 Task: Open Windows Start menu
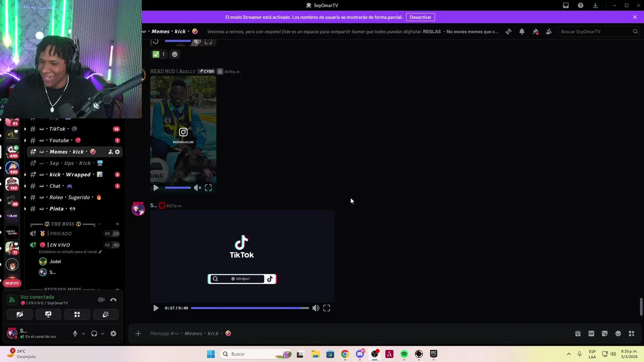click(x=211, y=354)
